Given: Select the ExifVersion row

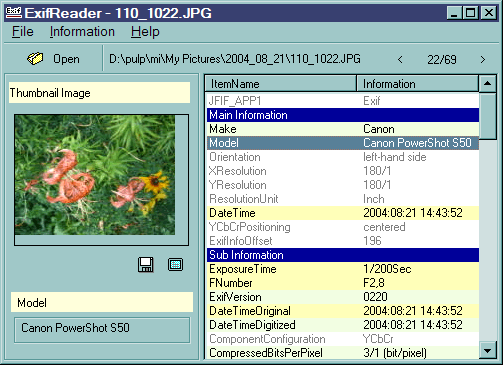Looking at the screenshot, I should click(343, 297).
